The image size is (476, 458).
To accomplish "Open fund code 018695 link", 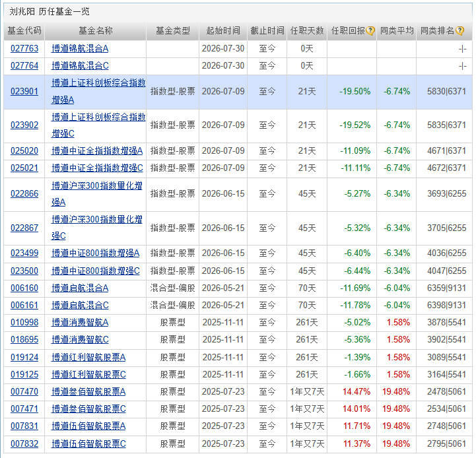I will (24, 340).
